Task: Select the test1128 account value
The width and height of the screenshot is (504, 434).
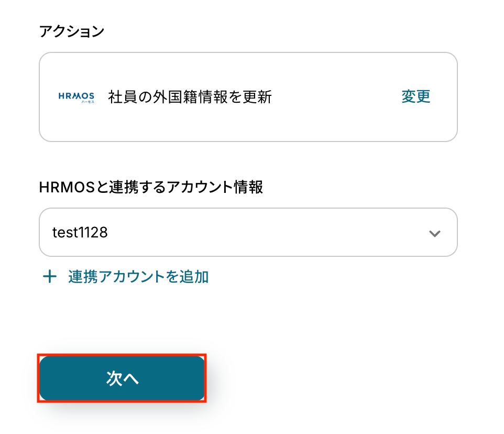Action: 80,232
